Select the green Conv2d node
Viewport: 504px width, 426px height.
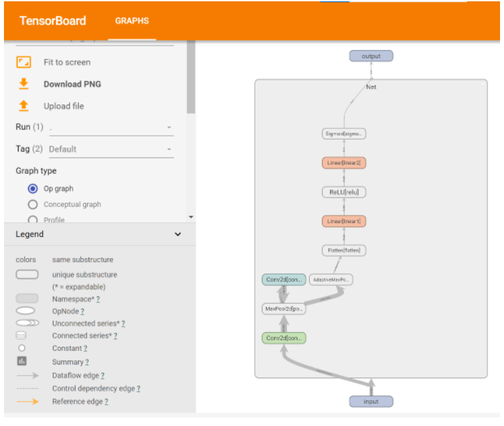point(284,338)
